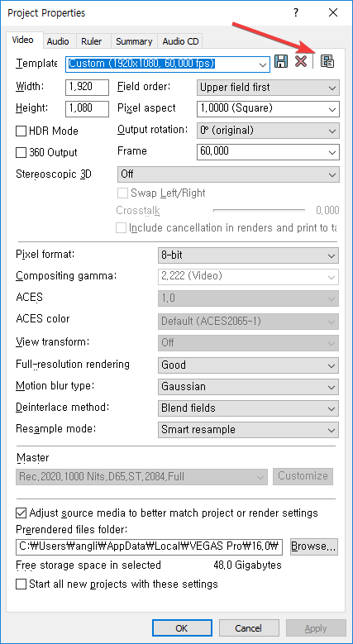Expand the Pixel aspect ratio combo box

tap(268, 108)
